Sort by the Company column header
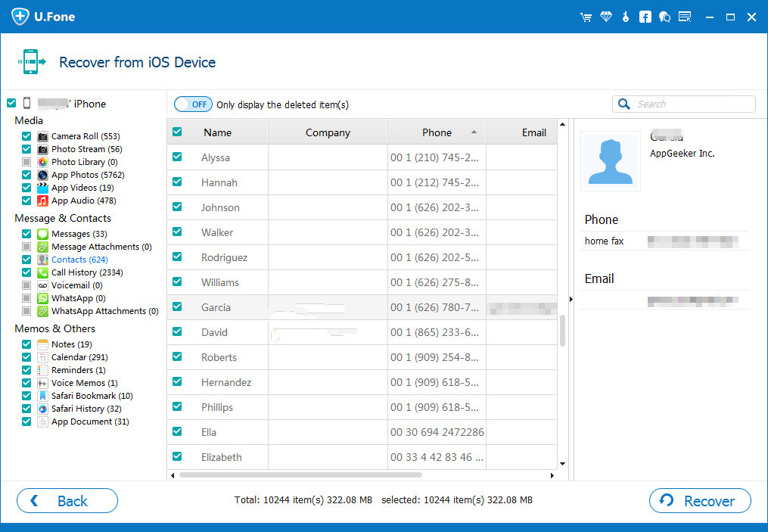This screenshot has width=768, height=532. point(328,132)
